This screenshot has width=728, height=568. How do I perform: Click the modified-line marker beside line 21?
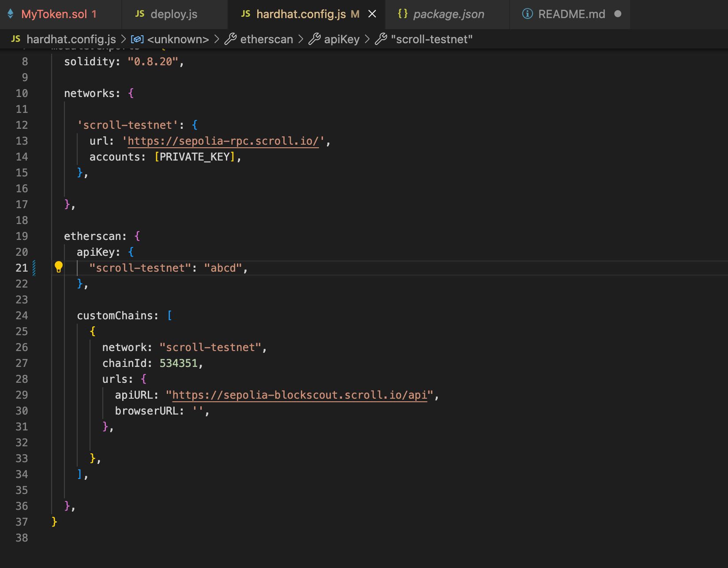click(34, 268)
